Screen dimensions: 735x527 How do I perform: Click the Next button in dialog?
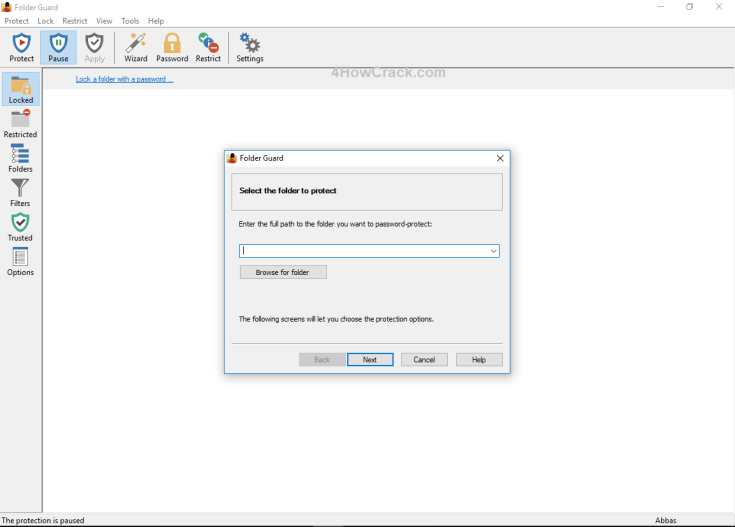(370, 360)
